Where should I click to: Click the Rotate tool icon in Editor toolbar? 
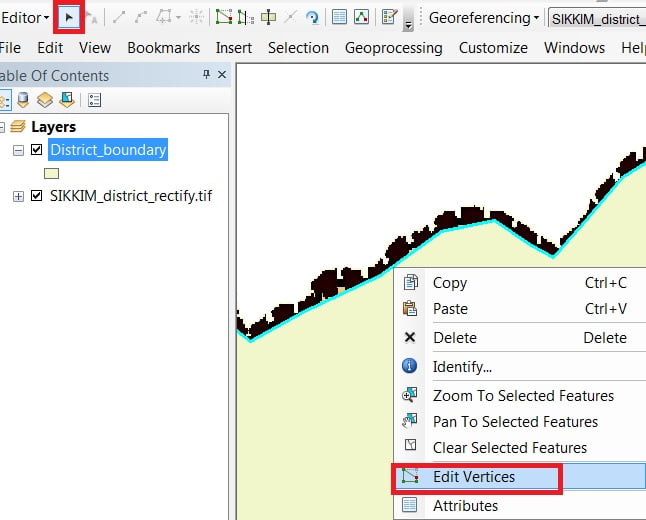coord(313,17)
